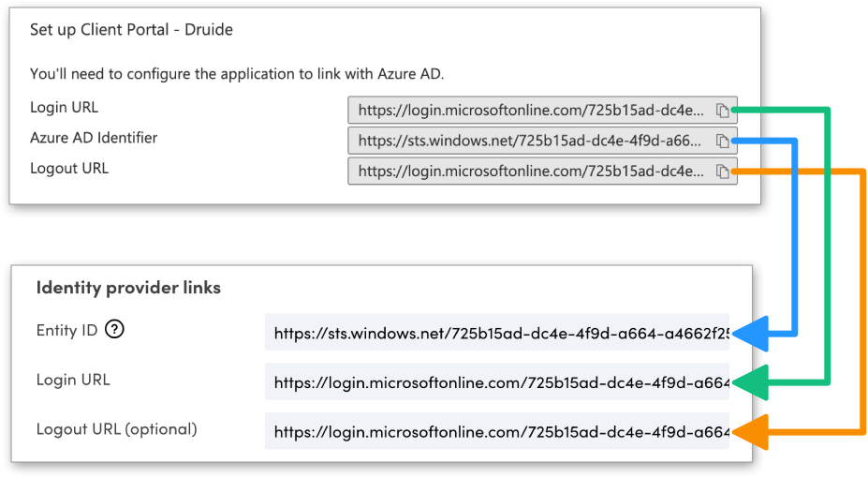The height and width of the screenshot is (478, 868).
Task: Click the 'Entity ID' label text
Action: click(x=66, y=331)
